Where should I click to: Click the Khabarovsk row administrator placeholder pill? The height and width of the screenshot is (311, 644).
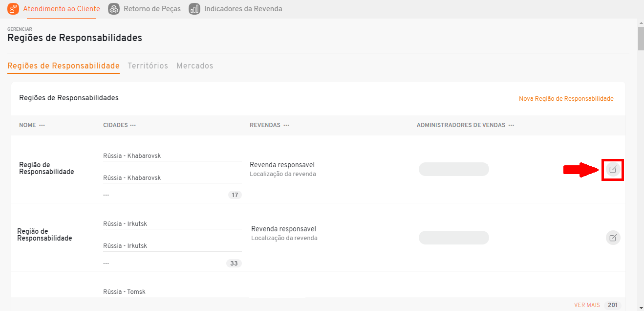[454, 169]
